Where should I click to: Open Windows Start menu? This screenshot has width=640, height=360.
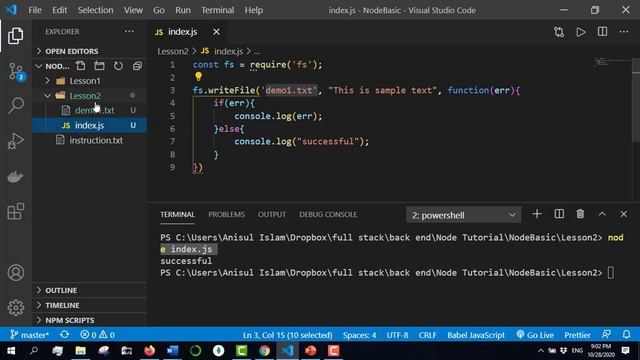[11, 351]
